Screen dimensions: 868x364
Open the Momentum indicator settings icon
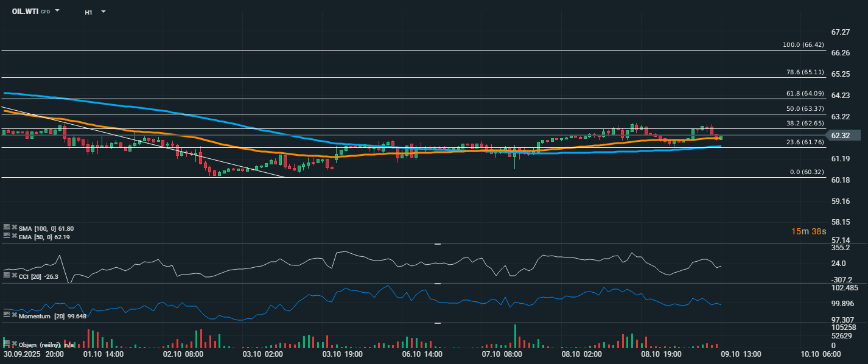[x=7, y=315]
